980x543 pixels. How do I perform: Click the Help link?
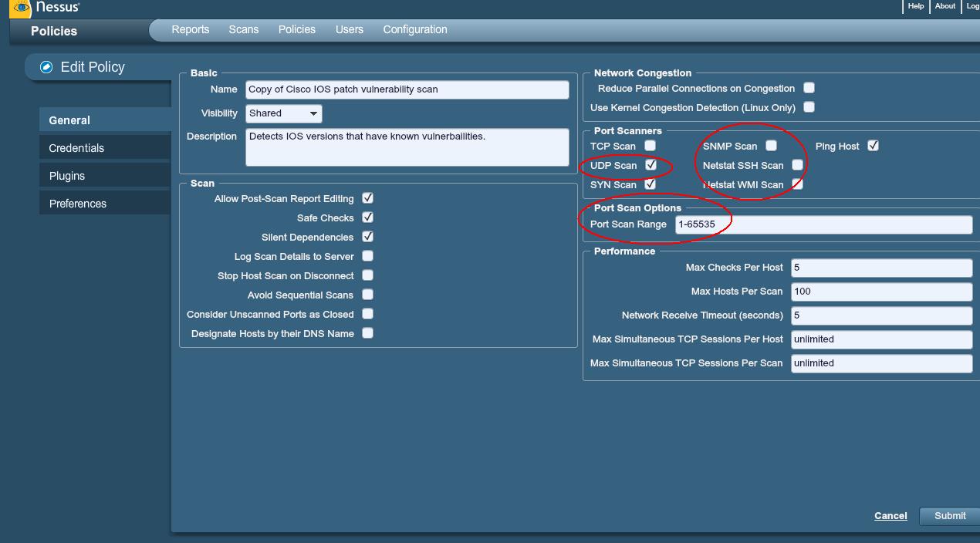916,6
